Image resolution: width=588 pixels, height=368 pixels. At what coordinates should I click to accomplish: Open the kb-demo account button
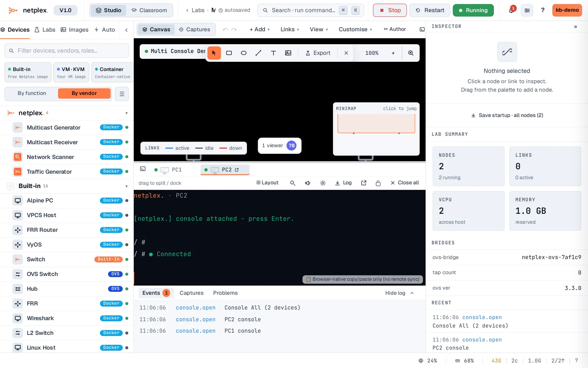point(567,10)
